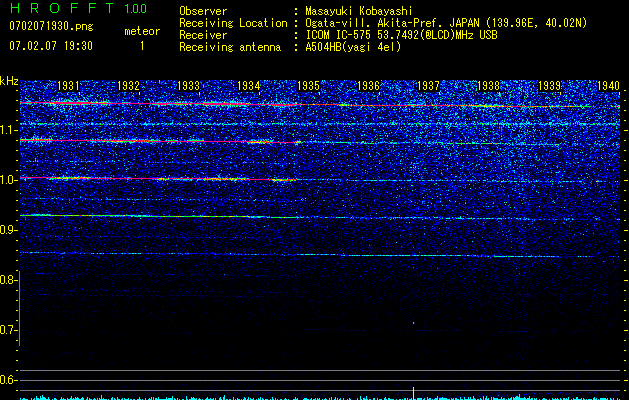Click the 1935 time marker
The width and height of the screenshot is (629, 400).
[309, 87]
